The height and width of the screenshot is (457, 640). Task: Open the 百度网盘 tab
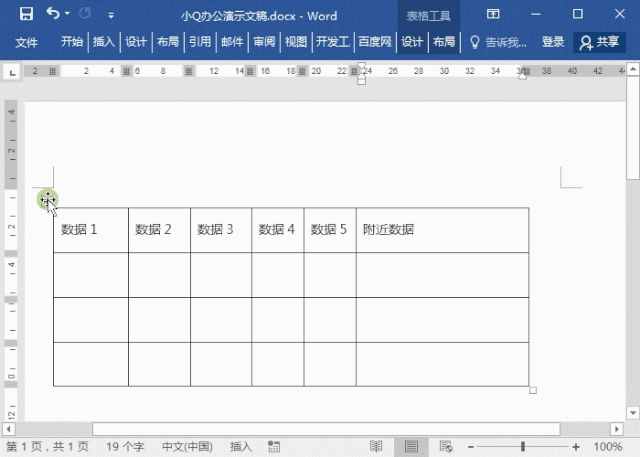(x=375, y=42)
